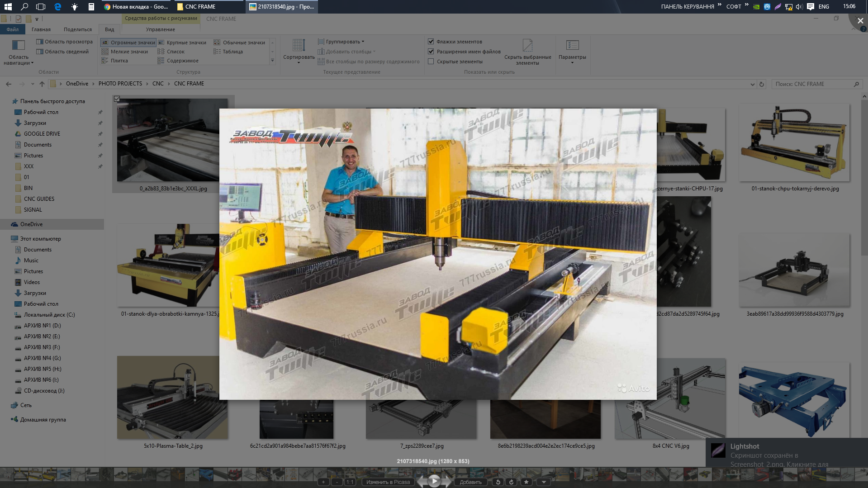Open "Область навигации" dropdown
Screen dimensions: 868x488
coord(19,52)
